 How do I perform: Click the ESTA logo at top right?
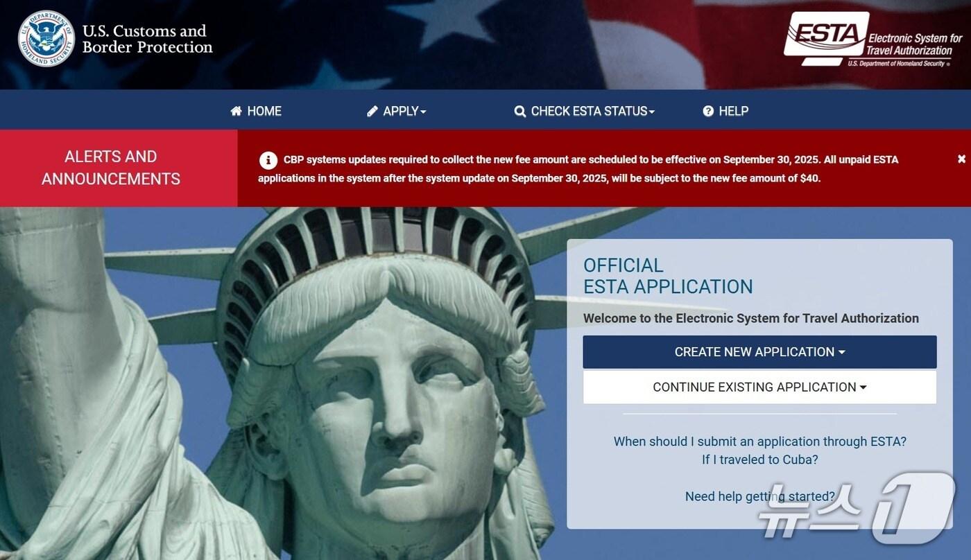(x=873, y=39)
